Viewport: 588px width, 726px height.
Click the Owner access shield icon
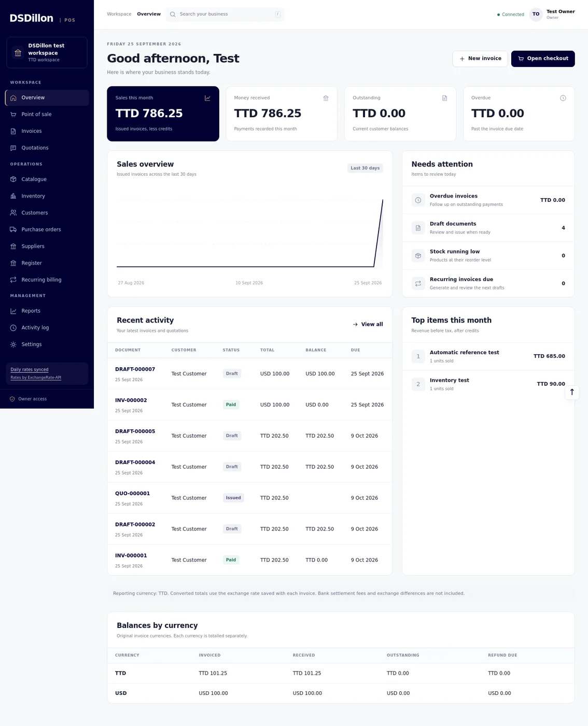pyautogui.click(x=12, y=399)
